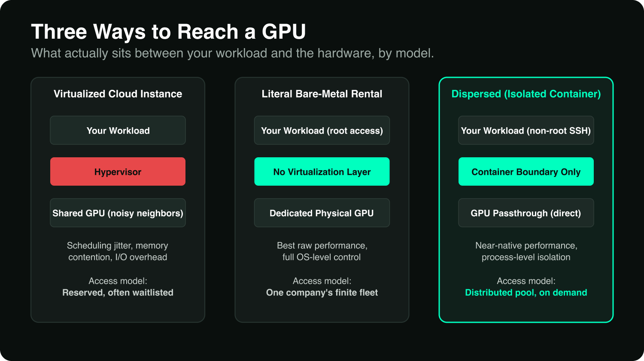Select the 'GPU Passthrough (direct)' box
Image resolution: width=644 pixels, height=361 pixels.
pyautogui.click(x=526, y=213)
